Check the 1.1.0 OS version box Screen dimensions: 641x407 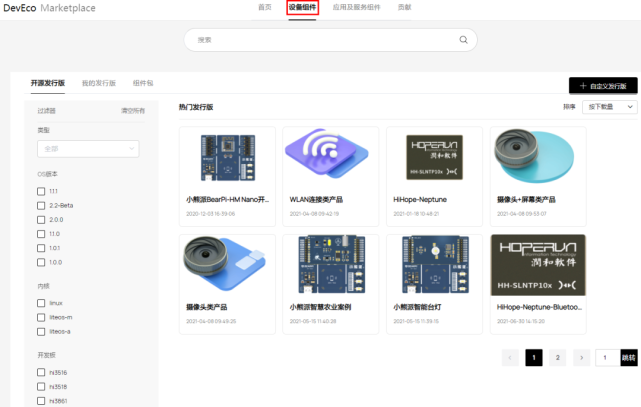(x=41, y=234)
